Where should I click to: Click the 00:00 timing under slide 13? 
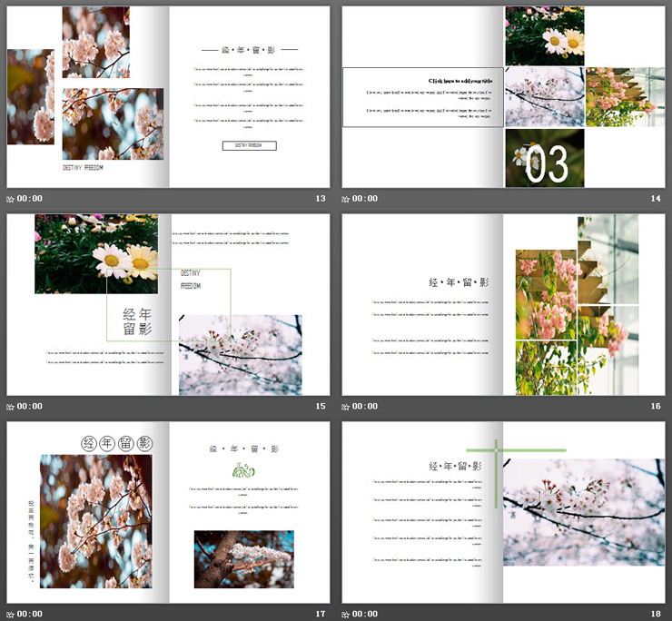[x=30, y=199]
